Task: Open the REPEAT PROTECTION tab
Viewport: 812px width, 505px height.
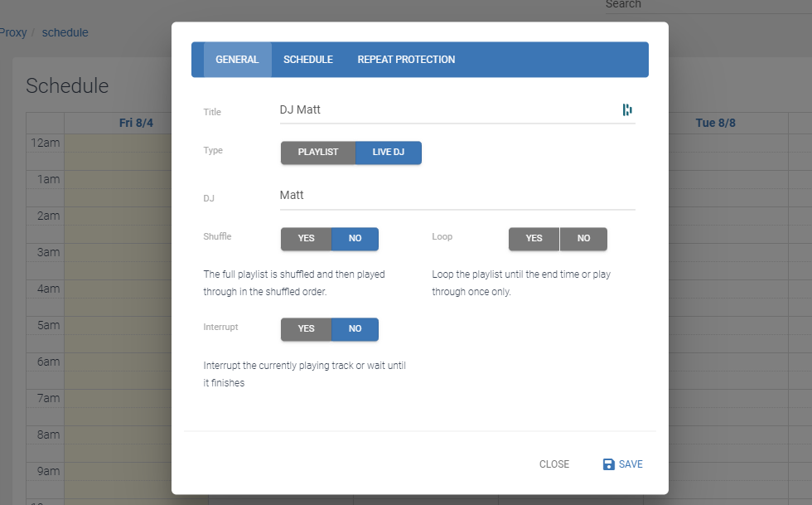Action: (406, 60)
